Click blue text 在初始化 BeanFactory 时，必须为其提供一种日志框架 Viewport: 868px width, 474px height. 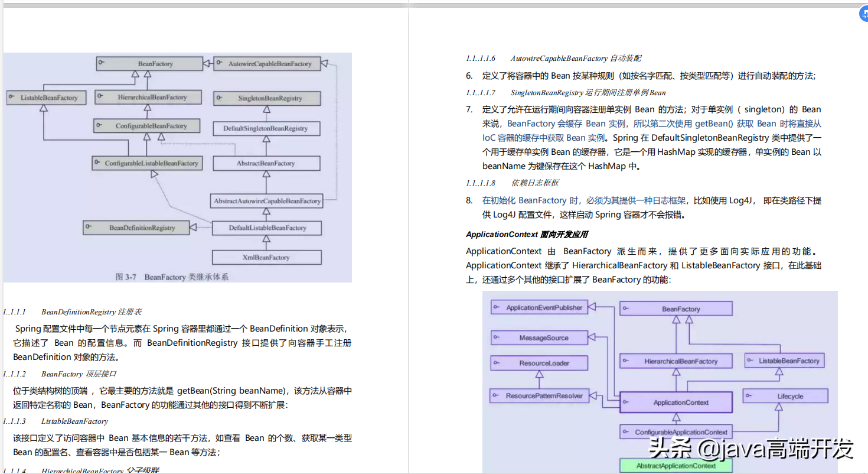pyautogui.click(x=585, y=200)
